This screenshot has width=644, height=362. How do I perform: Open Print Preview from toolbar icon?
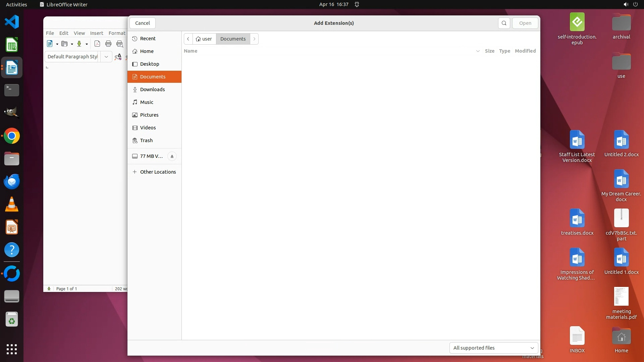click(x=119, y=44)
